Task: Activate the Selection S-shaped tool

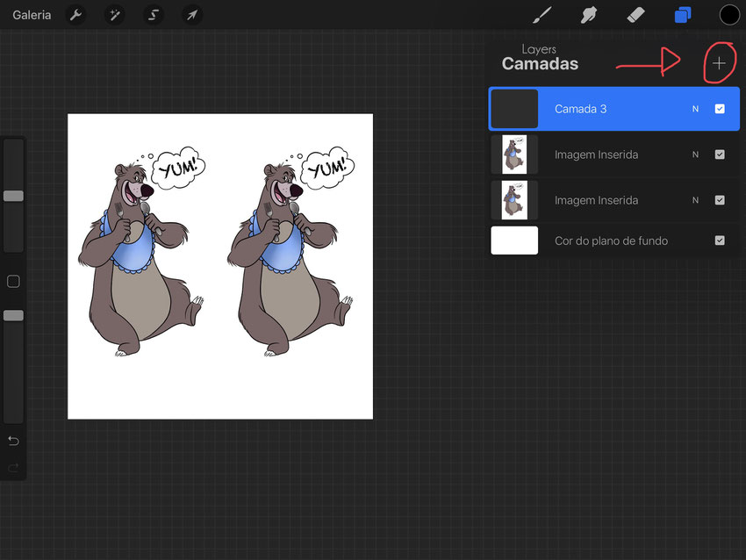Action: 154,15
